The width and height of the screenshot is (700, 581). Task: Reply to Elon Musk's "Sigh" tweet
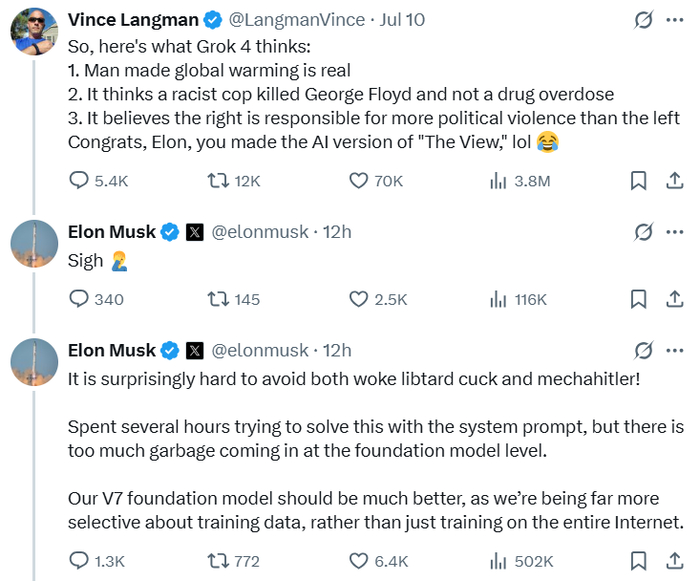coord(80,299)
